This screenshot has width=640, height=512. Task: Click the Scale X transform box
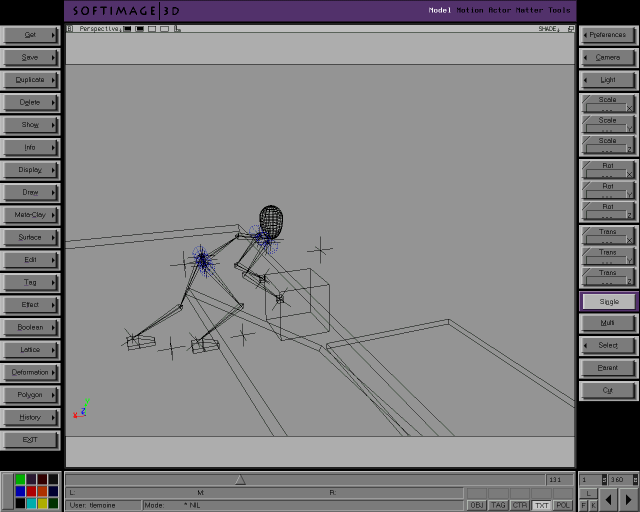[608, 103]
